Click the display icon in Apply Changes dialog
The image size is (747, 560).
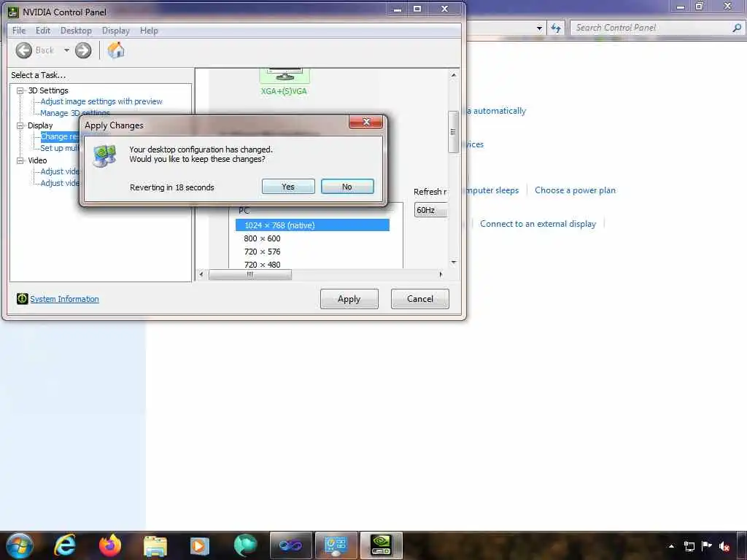105,156
